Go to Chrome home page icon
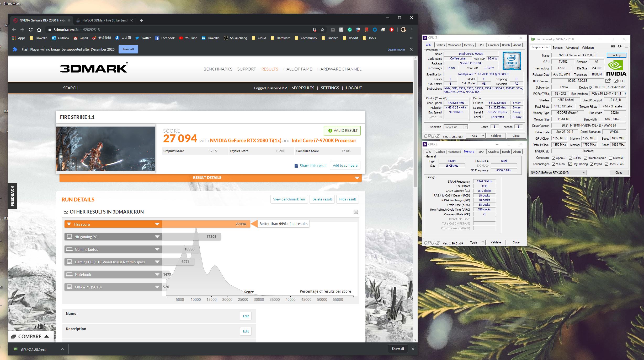The width and height of the screenshot is (644, 360). click(x=39, y=30)
